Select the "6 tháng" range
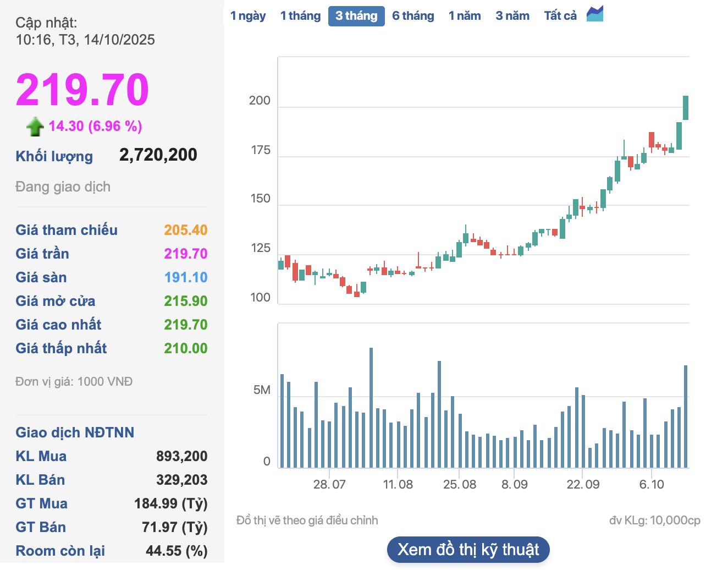The height and width of the screenshot is (570, 728). point(413,15)
